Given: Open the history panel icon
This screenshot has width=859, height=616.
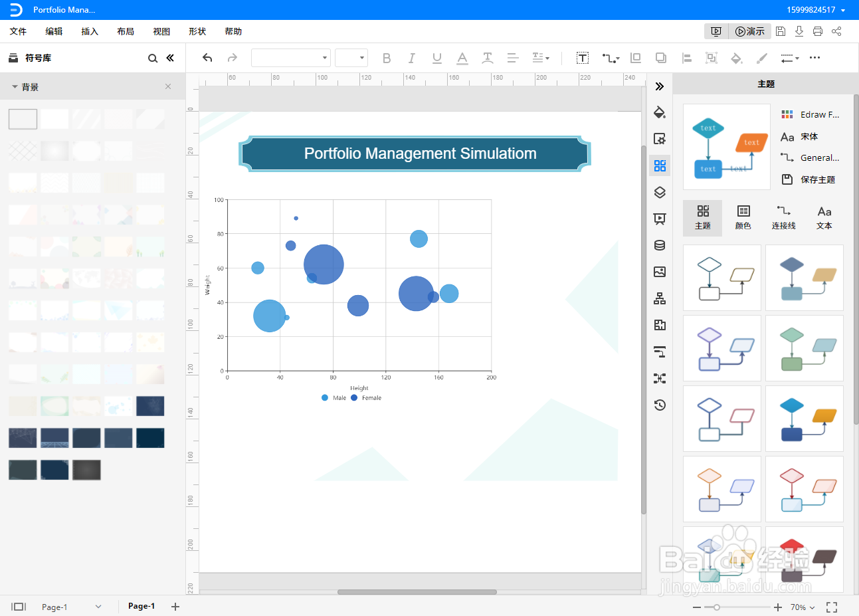Looking at the screenshot, I should point(660,405).
